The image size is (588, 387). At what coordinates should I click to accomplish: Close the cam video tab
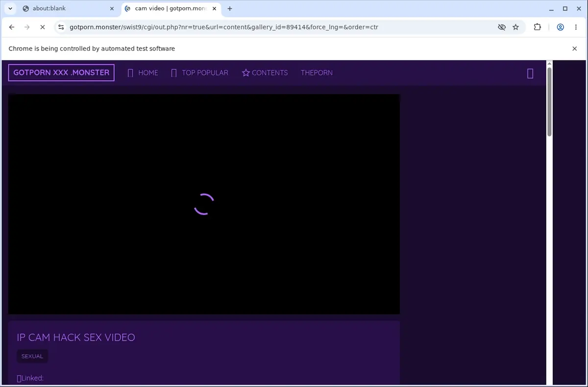point(215,8)
